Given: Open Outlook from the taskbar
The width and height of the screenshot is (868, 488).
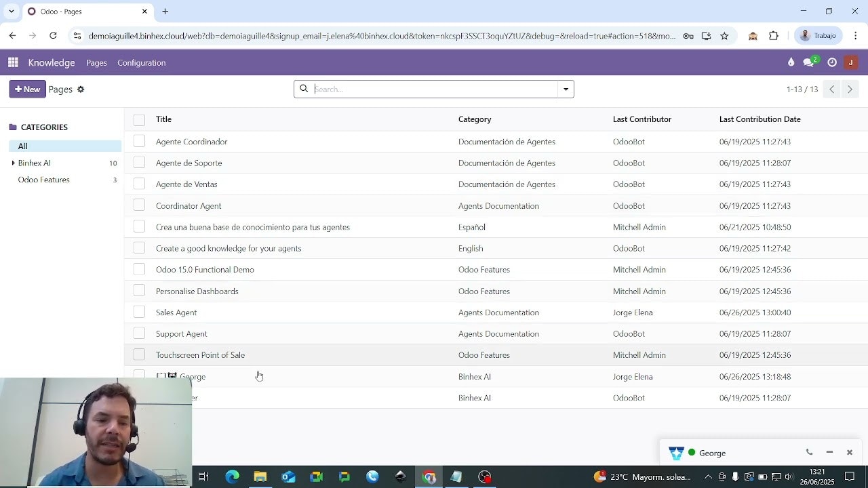Looking at the screenshot, I should (x=288, y=476).
